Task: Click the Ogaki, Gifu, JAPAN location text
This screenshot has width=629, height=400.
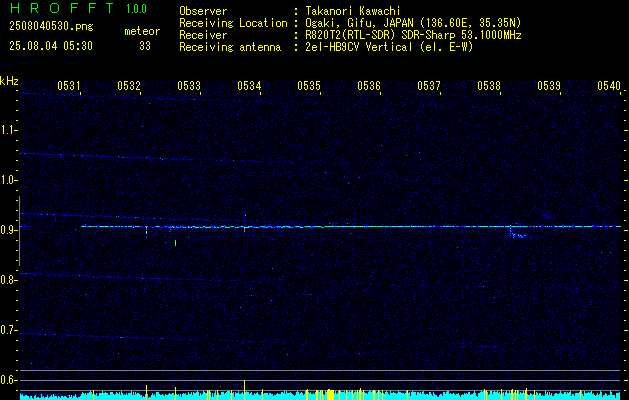Action: coord(413,23)
